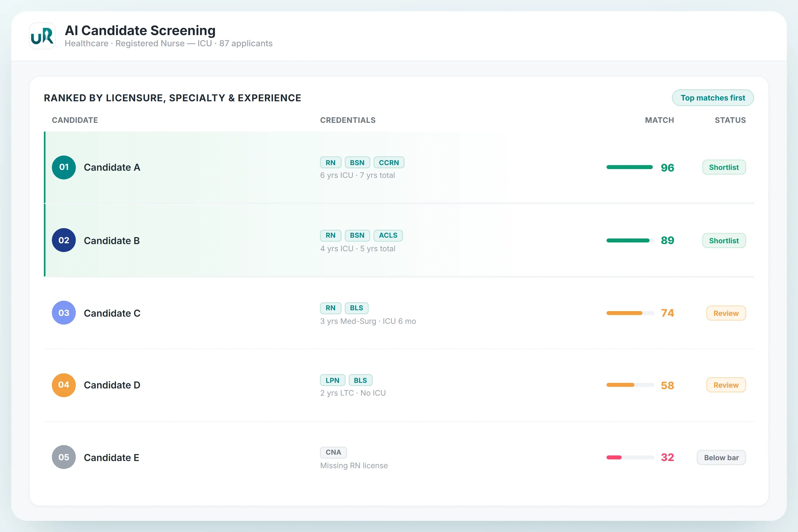Click the UR logo icon
Screen dimensions: 798x532
43,36
